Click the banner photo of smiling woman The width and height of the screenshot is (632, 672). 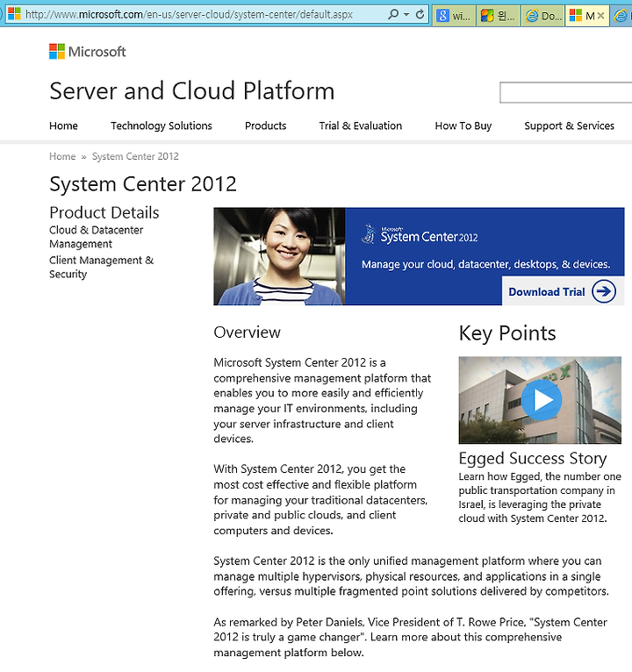coord(279,256)
